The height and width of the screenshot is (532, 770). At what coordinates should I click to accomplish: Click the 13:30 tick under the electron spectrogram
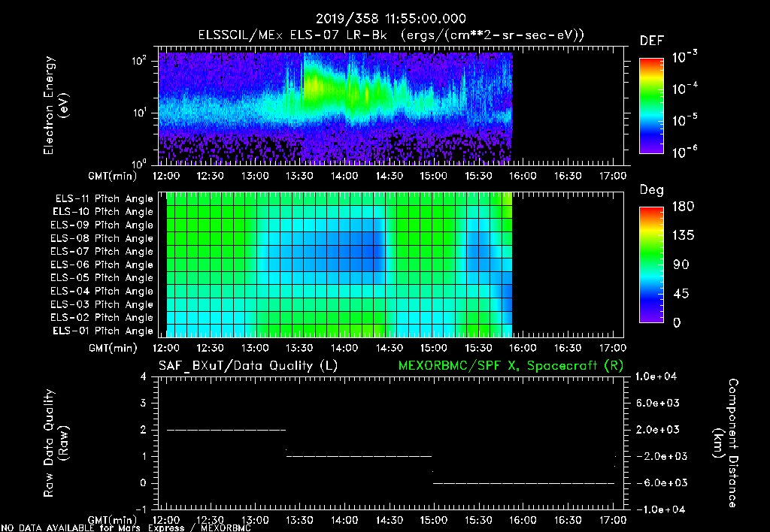pos(299,176)
